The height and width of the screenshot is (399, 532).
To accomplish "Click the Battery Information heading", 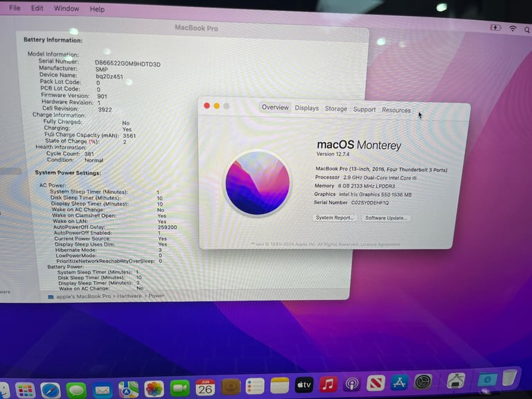I will pos(53,40).
